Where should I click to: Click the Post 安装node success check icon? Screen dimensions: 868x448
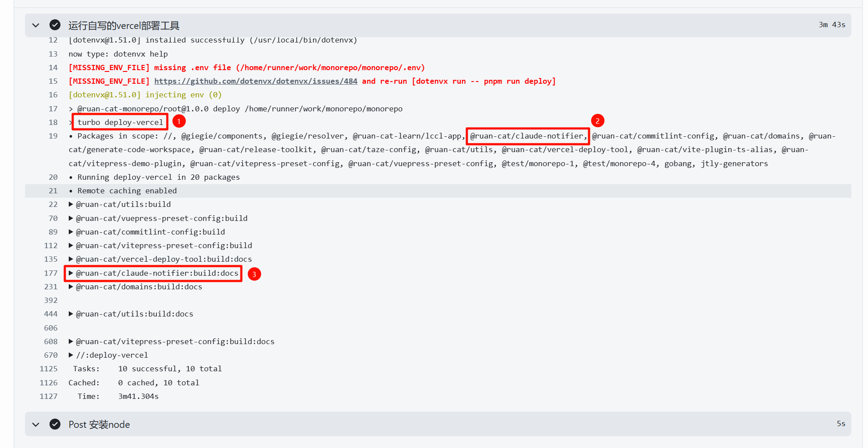[x=55, y=424]
